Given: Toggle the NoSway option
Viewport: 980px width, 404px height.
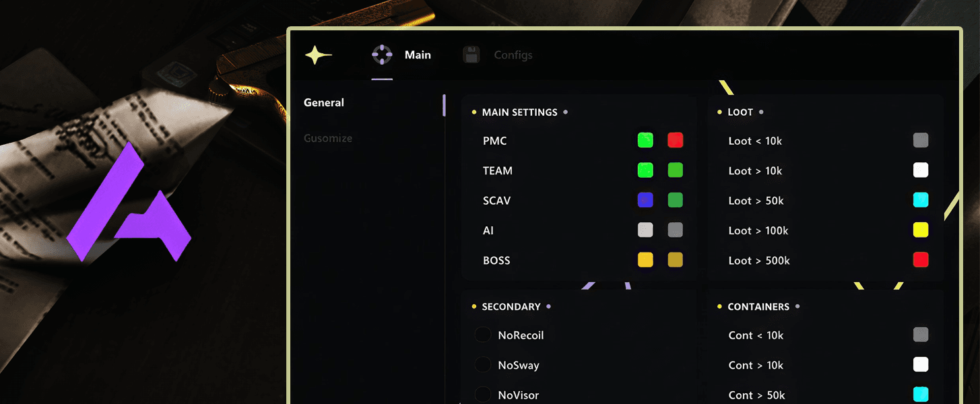Looking at the screenshot, I should (x=483, y=365).
